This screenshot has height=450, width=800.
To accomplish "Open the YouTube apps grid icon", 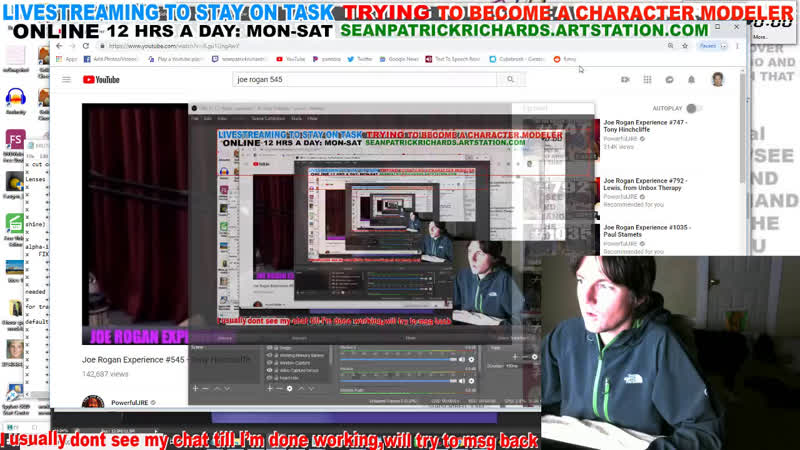I will (x=647, y=80).
